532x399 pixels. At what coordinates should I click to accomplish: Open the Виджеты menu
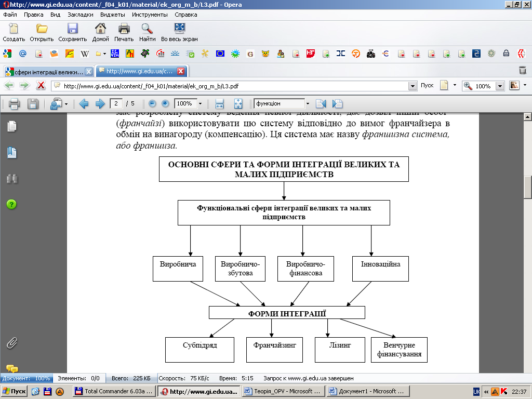[113, 15]
